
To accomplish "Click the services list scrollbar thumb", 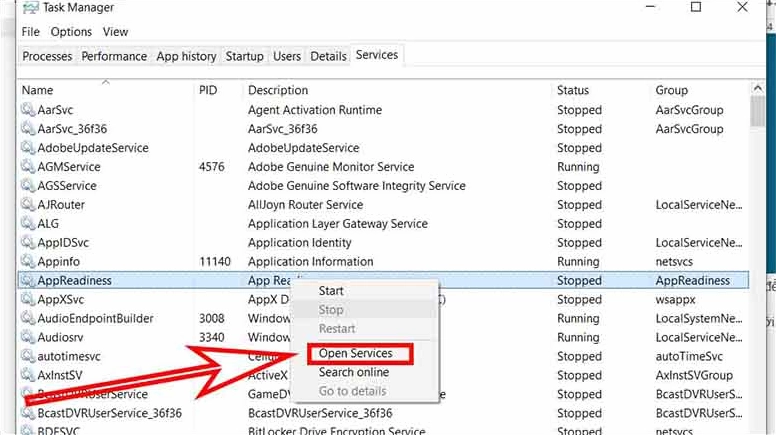I will point(757,111).
